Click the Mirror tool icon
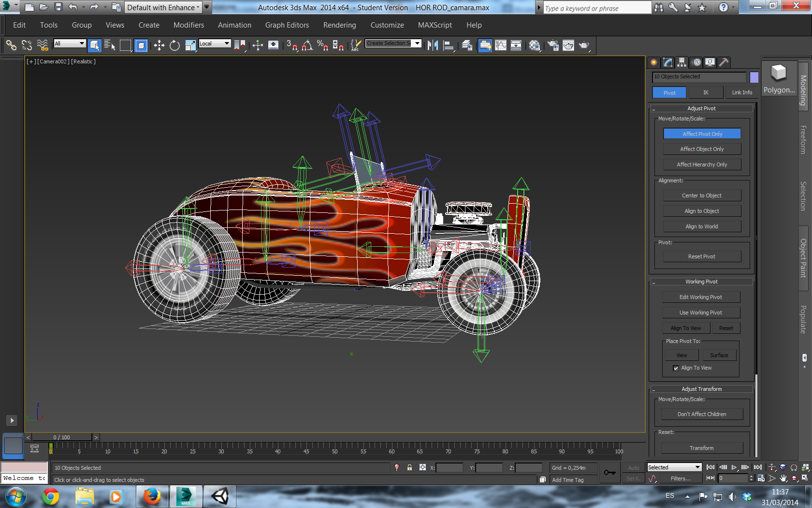The image size is (812, 508). point(433,45)
